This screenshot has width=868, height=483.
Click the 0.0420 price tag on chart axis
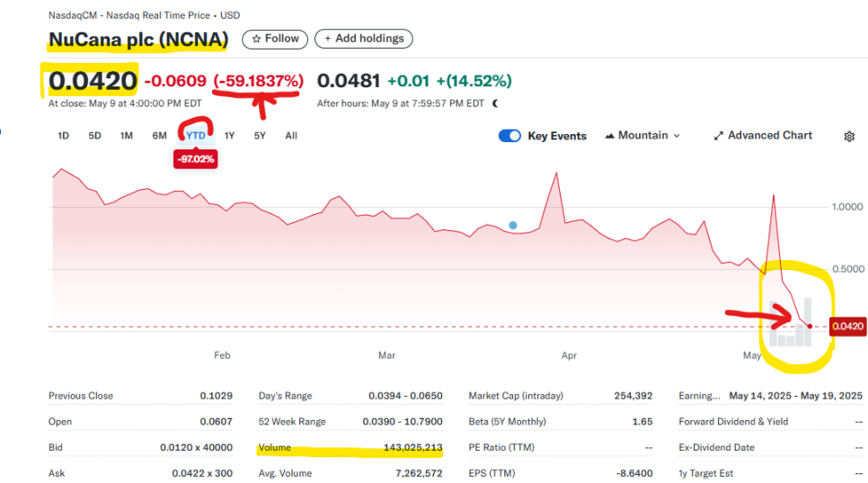click(847, 326)
